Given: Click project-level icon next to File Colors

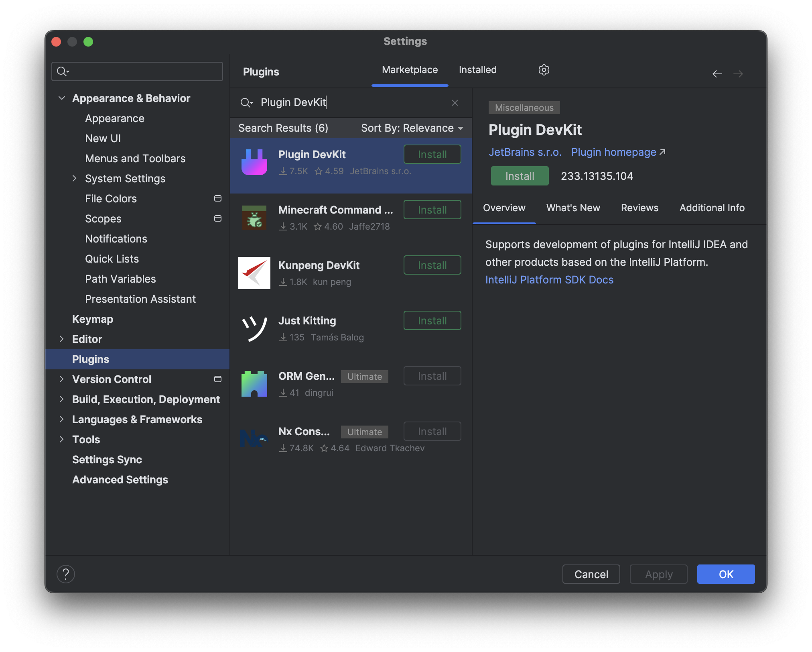Looking at the screenshot, I should click(x=218, y=198).
